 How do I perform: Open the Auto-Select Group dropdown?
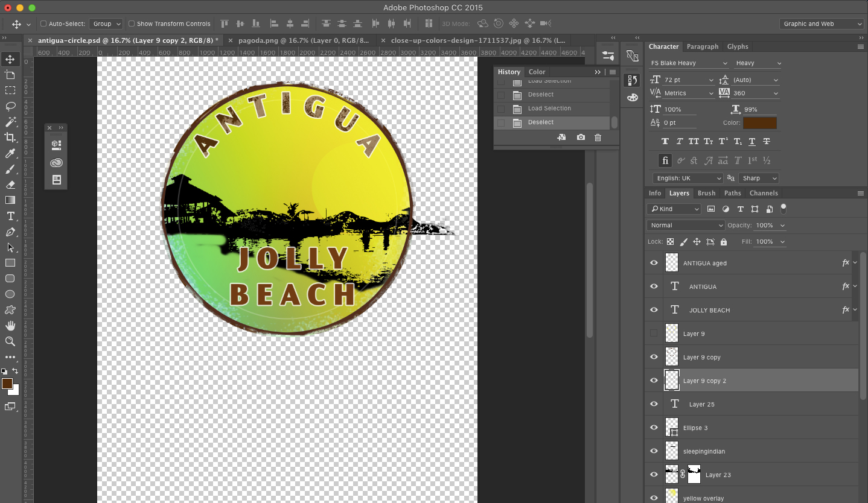[106, 24]
